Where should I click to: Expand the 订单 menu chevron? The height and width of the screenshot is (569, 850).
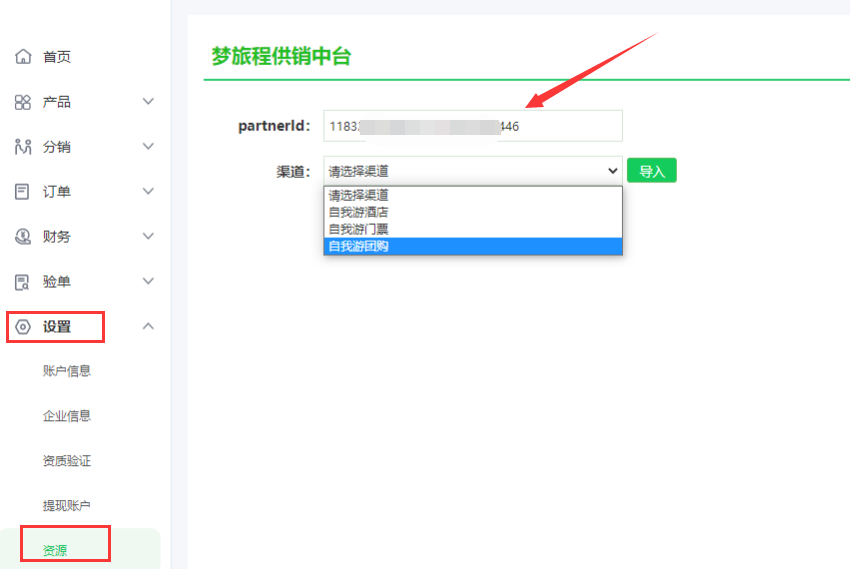(148, 192)
